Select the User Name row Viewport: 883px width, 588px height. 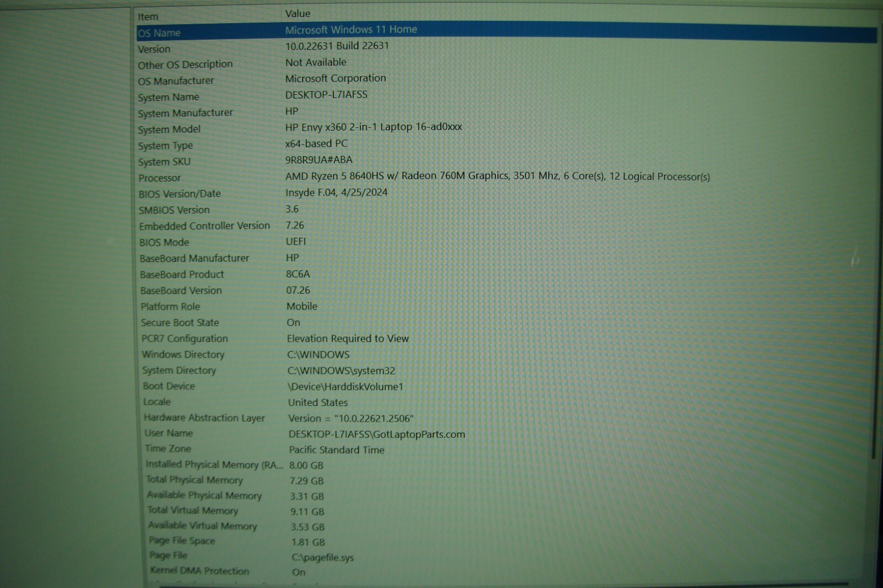coord(507,434)
